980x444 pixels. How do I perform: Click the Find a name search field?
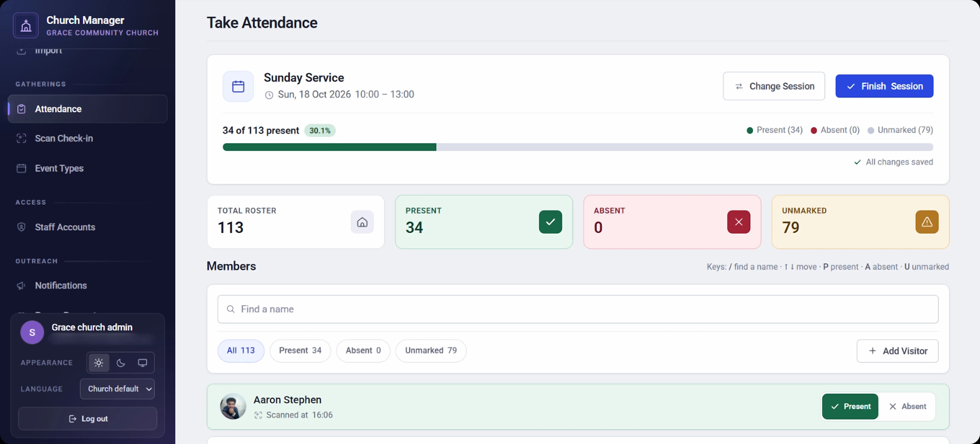click(x=577, y=309)
